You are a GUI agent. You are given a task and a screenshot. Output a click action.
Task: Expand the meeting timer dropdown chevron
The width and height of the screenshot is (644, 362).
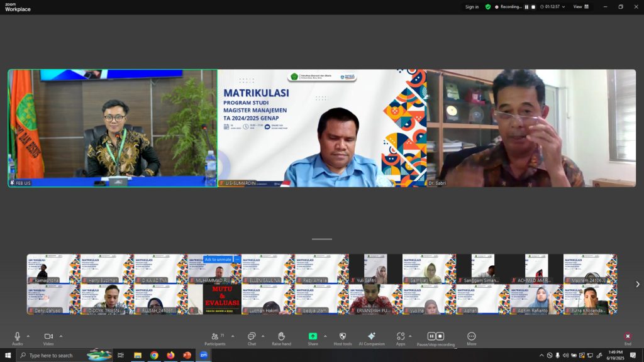[x=564, y=7]
